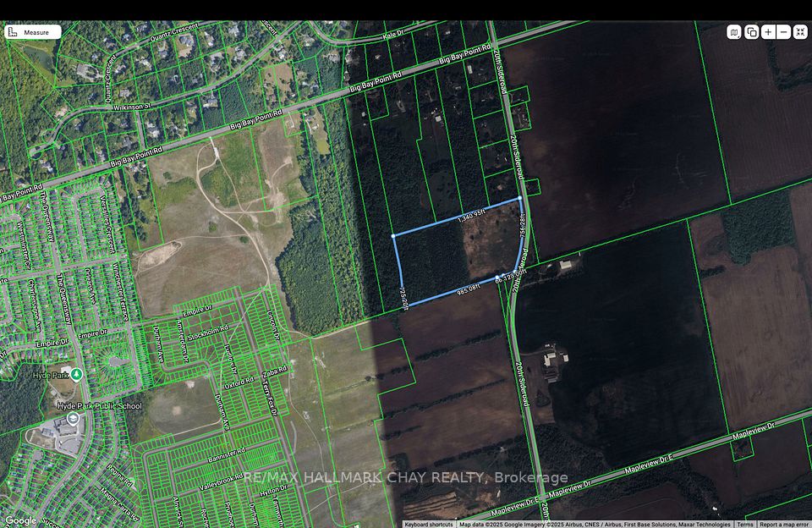The height and width of the screenshot is (528, 812).
Task: Zoom in with the plus icon
Action: click(768, 32)
